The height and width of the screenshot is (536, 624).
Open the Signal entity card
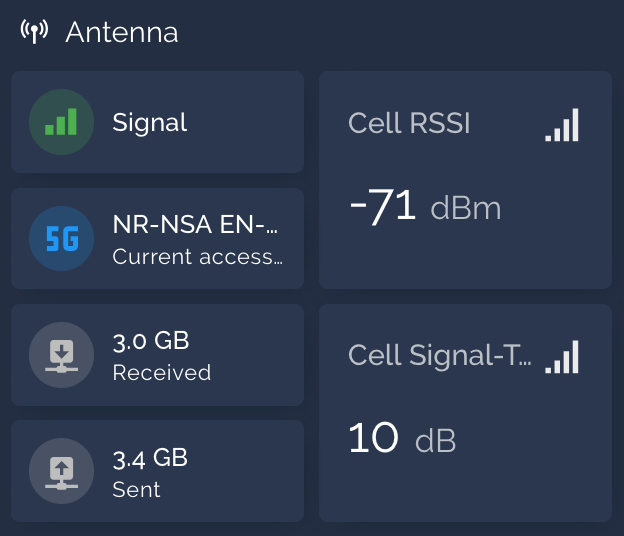[158, 122]
